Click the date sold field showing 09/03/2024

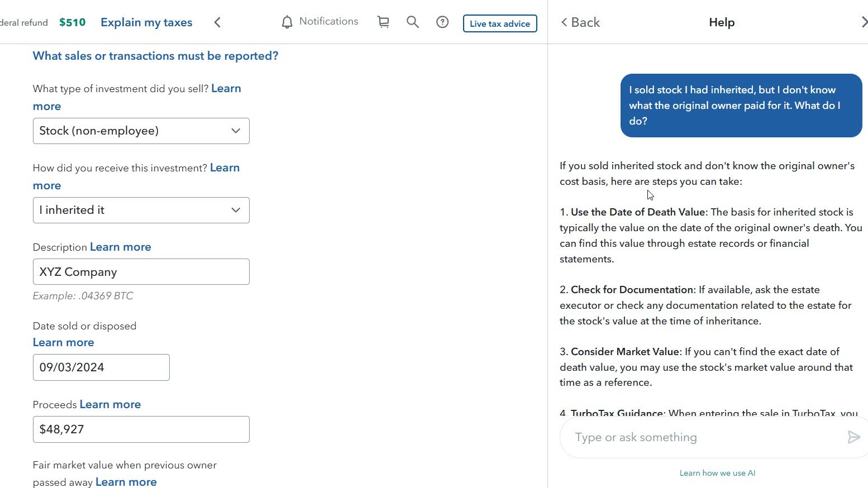point(101,367)
